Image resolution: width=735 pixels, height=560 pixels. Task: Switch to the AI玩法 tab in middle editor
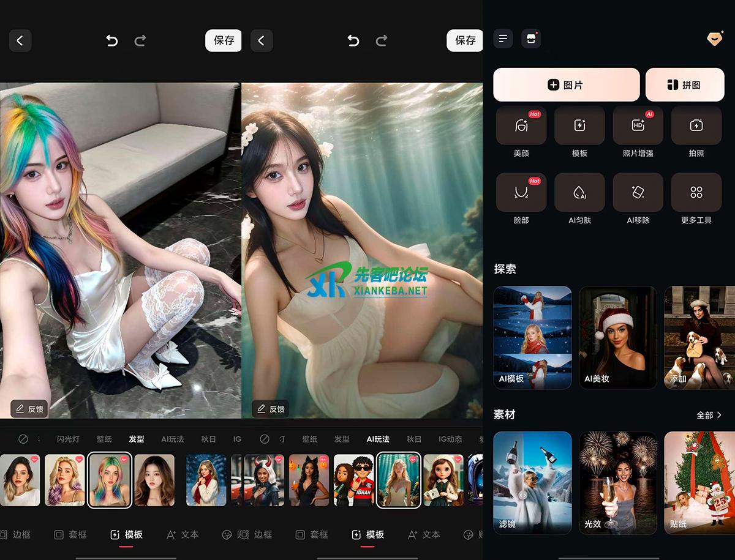378,439
